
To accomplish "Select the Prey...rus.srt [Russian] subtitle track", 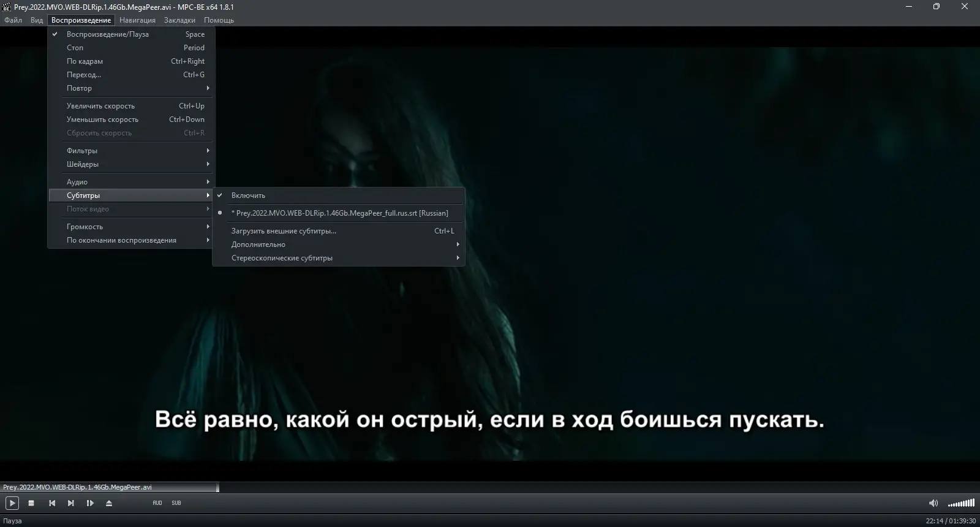I will 339,213.
